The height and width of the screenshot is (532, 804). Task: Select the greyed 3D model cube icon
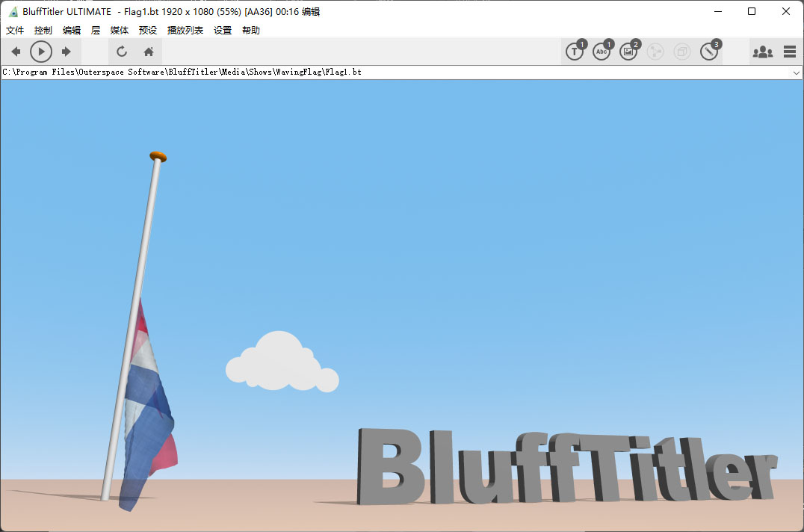682,52
